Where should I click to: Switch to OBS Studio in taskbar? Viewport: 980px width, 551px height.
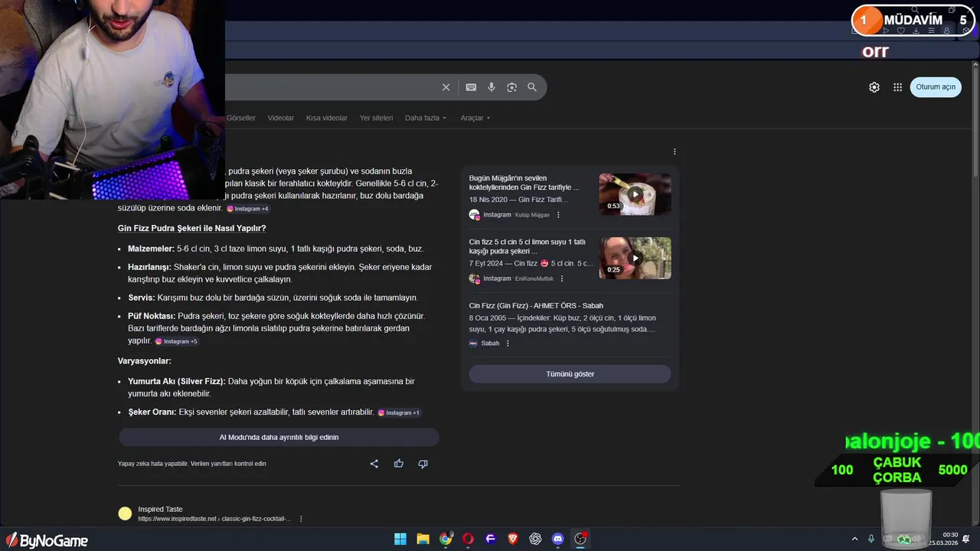(580, 539)
